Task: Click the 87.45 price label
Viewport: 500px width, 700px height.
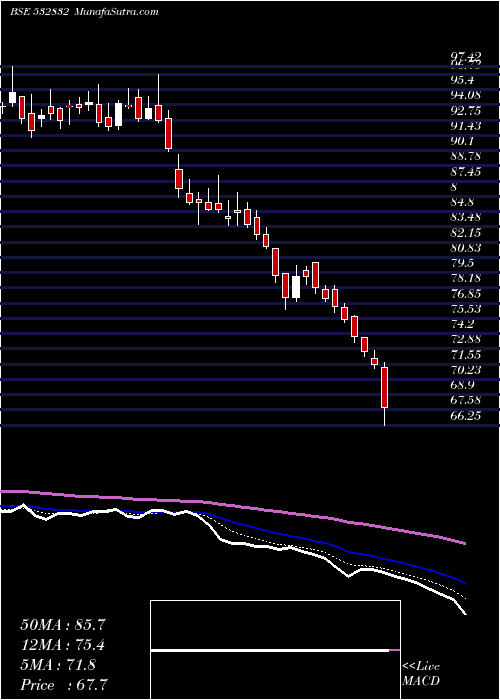Action: tap(466, 172)
